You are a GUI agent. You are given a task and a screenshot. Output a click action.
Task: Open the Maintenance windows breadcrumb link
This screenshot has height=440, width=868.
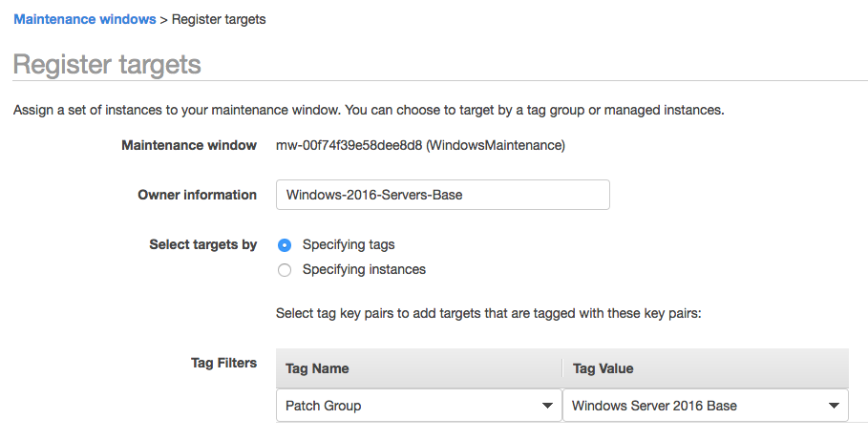coord(84,19)
